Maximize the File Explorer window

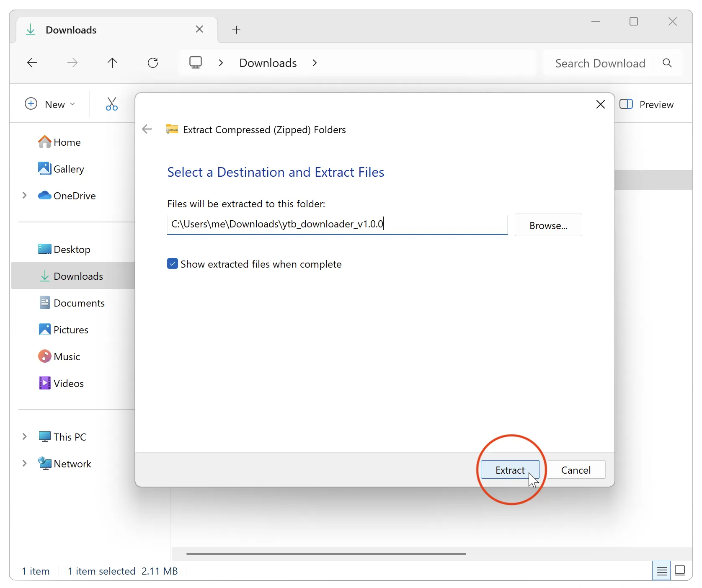pyautogui.click(x=634, y=21)
